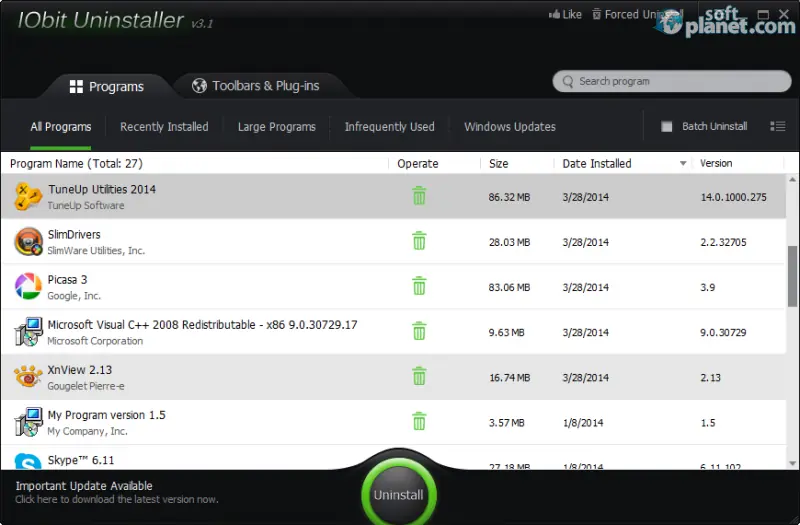
Task: Sort by the Version column header
Action: 716,163
